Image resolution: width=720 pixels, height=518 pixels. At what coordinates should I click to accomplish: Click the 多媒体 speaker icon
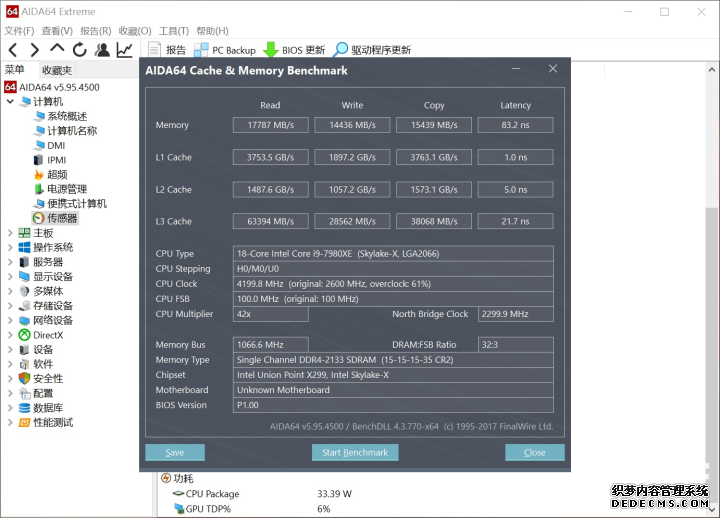click(x=24, y=291)
